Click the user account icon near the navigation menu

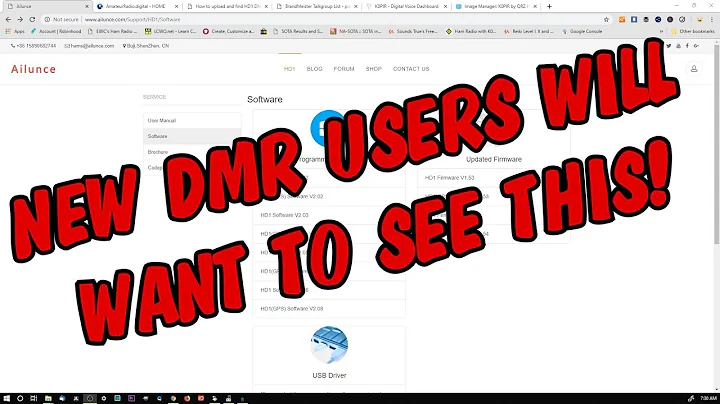(x=694, y=69)
